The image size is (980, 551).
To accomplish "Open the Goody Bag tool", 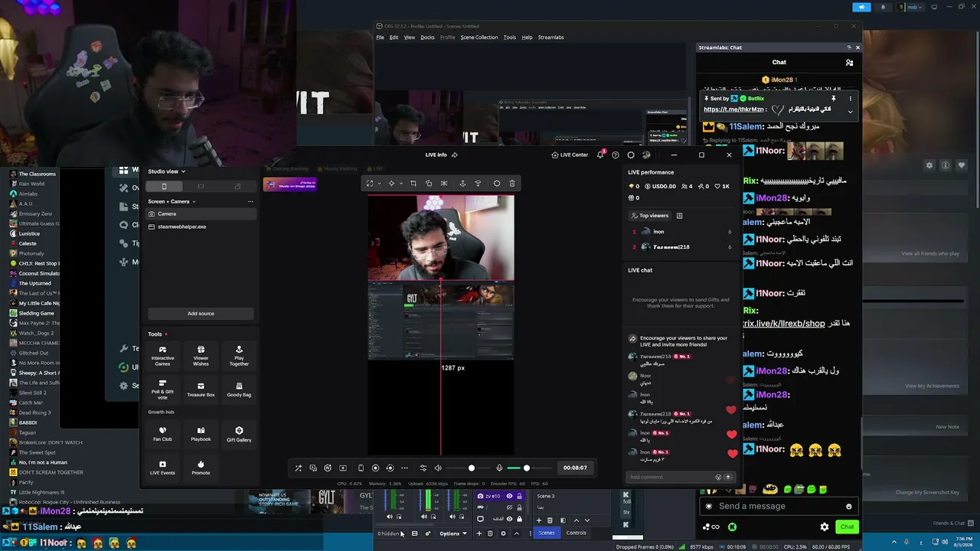I will [x=239, y=390].
